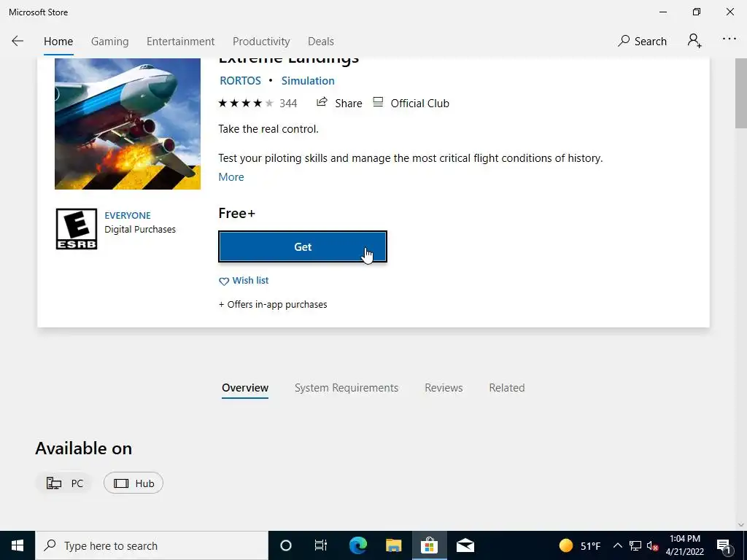
Task: Open the Related tab
Action: click(507, 388)
